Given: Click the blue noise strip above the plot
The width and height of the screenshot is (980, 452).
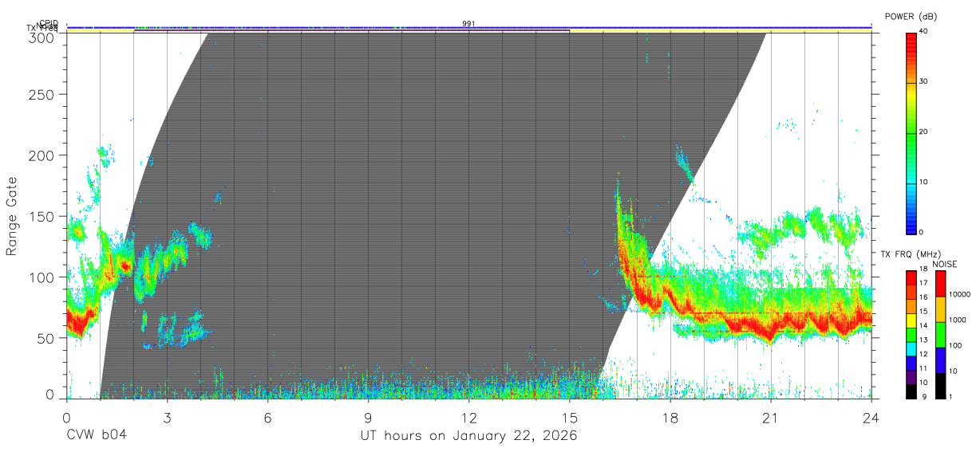Looking at the screenshot, I should pyautogui.click(x=469, y=27).
